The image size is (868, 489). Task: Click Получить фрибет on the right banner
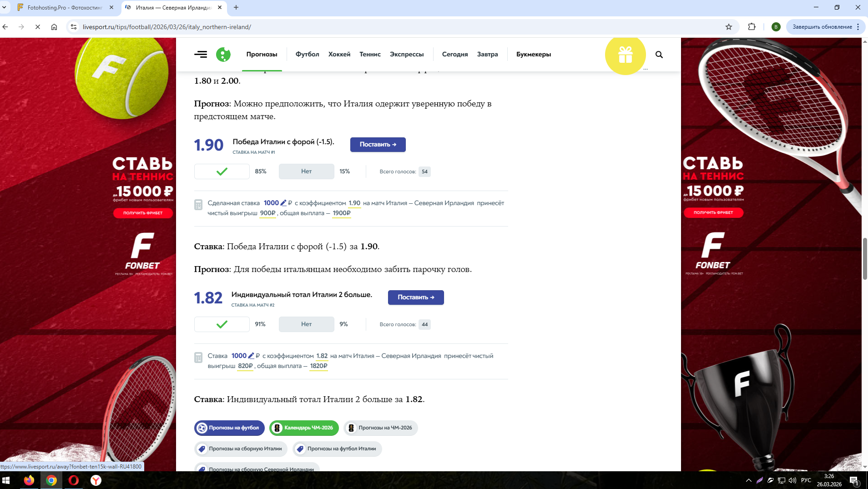click(713, 212)
